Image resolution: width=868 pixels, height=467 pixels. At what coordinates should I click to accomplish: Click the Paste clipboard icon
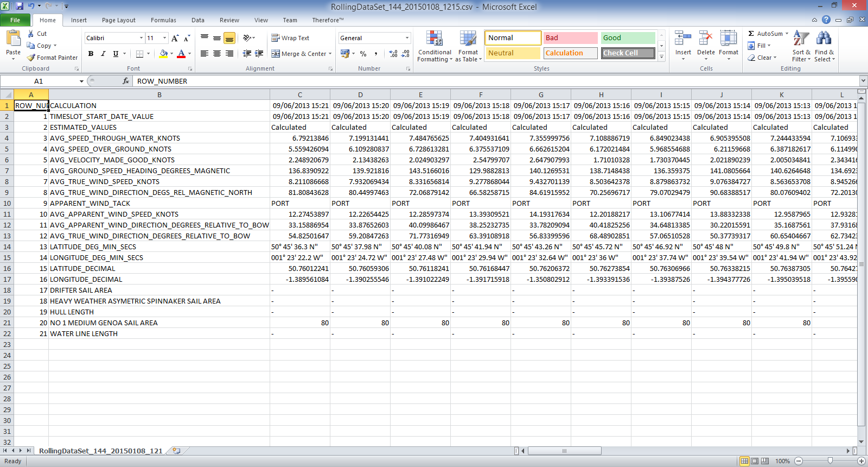pos(13,39)
